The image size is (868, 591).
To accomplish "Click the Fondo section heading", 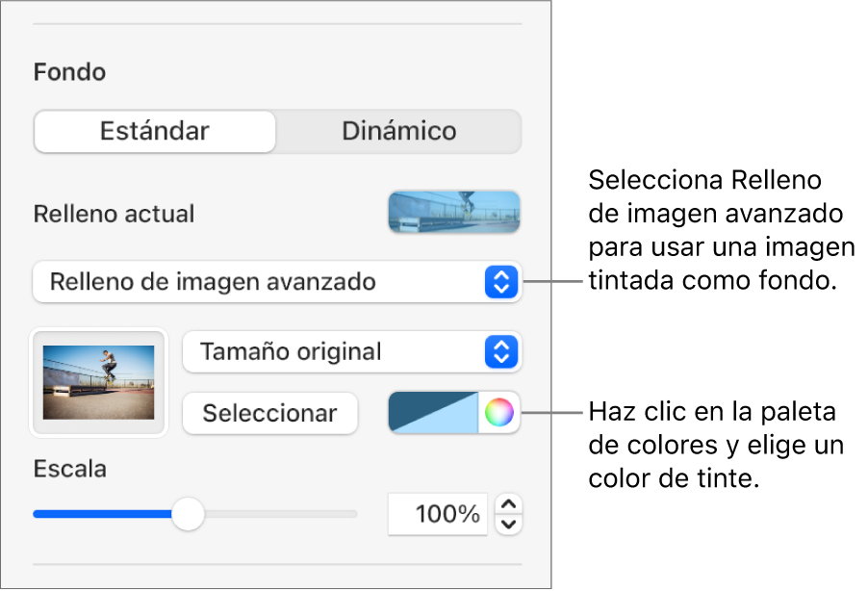I will 69,72.
